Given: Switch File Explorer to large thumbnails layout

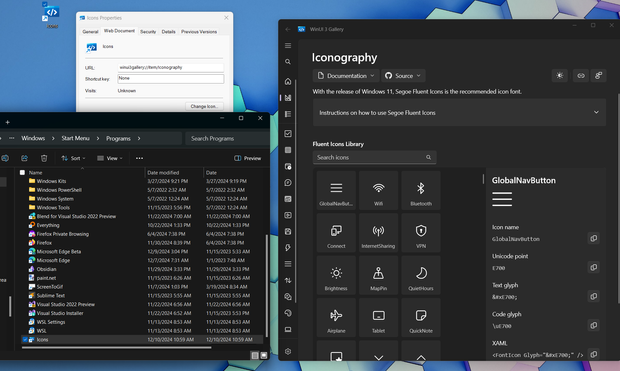Looking at the screenshot, I should [264, 355].
